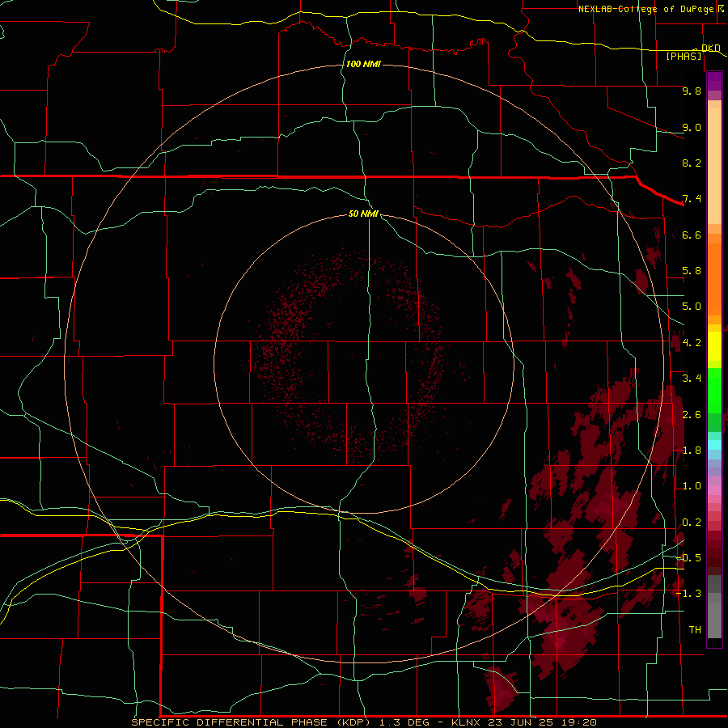The width and height of the screenshot is (728, 728).
Task: Click the 4.2 value on the color scale
Action: [x=692, y=343]
